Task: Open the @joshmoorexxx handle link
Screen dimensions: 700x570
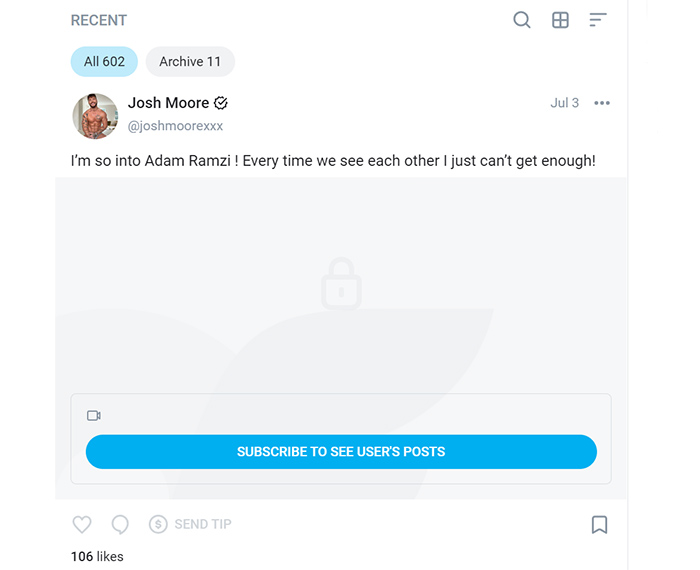Action: tap(175, 126)
